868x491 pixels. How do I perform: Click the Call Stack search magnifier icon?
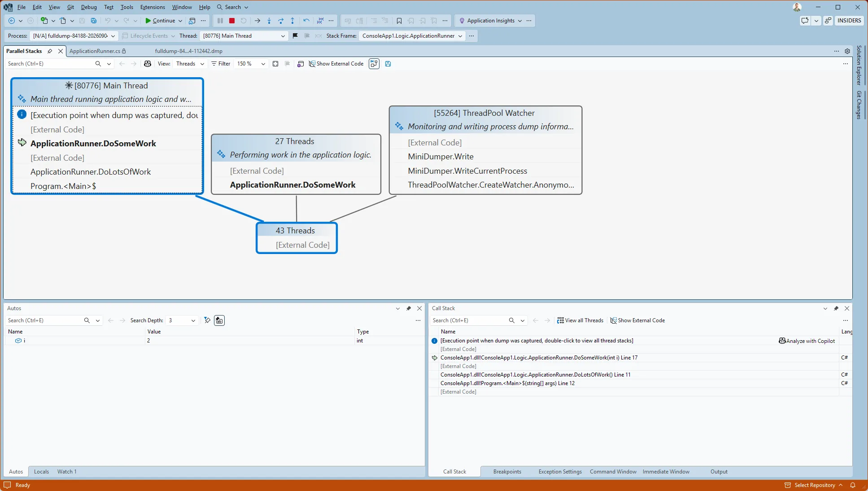click(512, 320)
